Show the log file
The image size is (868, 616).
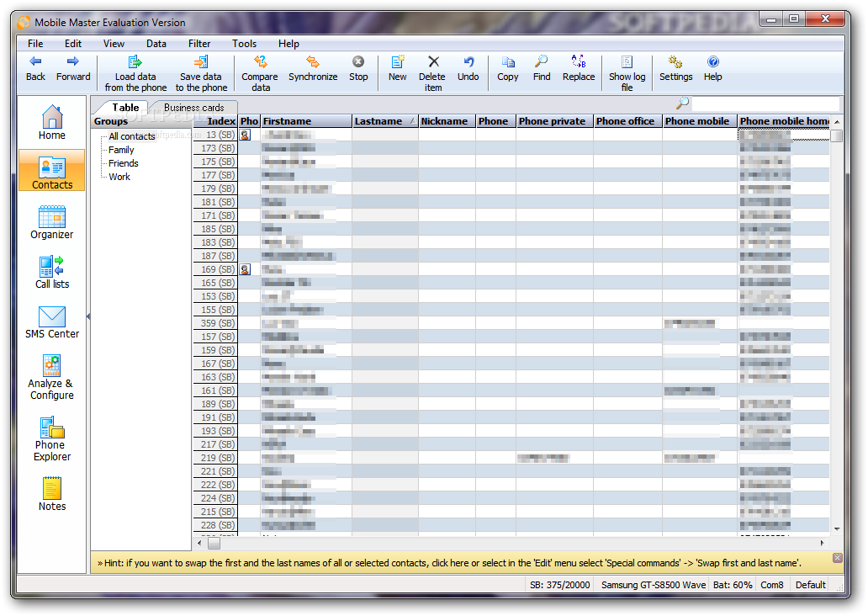point(627,74)
